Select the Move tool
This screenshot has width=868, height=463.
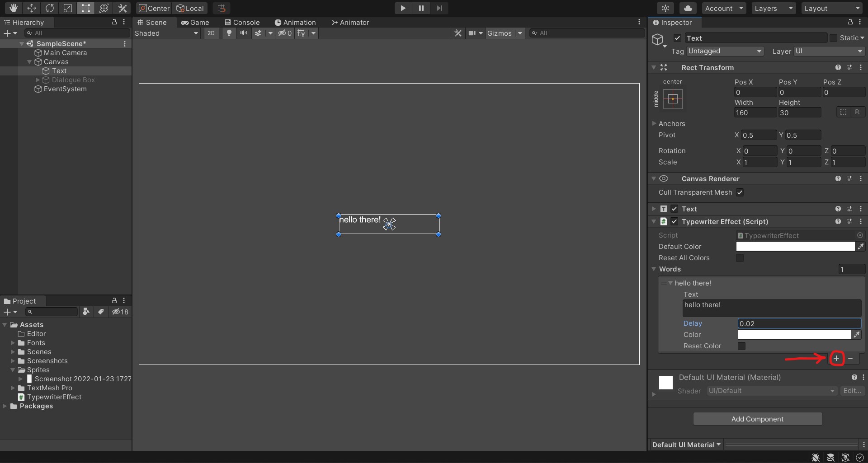(32, 8)
